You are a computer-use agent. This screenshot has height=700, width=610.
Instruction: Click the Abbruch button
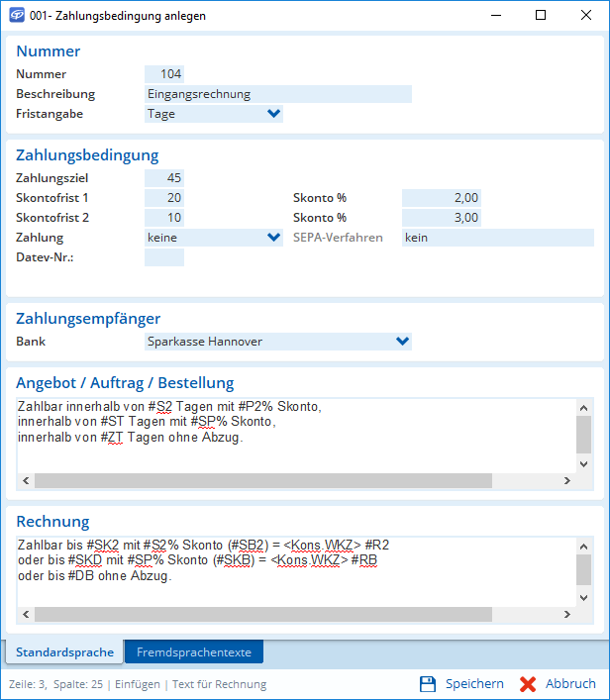(x=570, y=684)
